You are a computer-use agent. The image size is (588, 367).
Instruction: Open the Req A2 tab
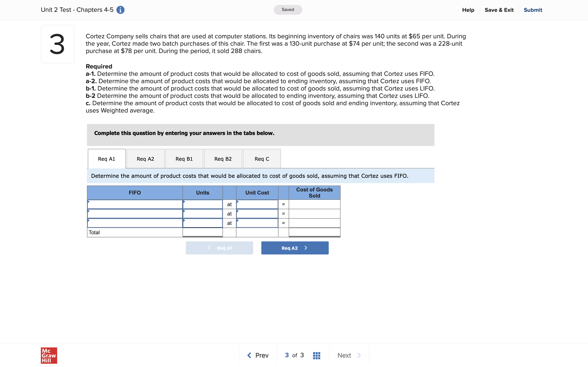[145, 158]
